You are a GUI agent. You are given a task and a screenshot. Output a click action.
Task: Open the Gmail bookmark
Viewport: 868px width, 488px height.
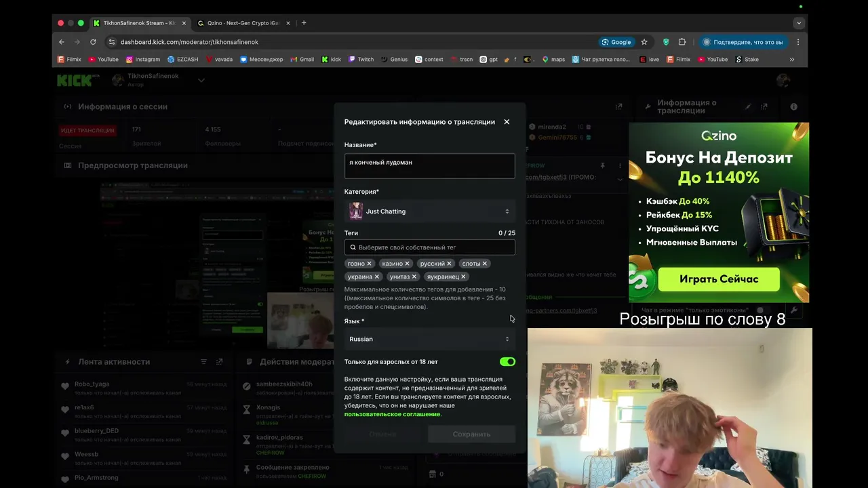pos(302,60)
